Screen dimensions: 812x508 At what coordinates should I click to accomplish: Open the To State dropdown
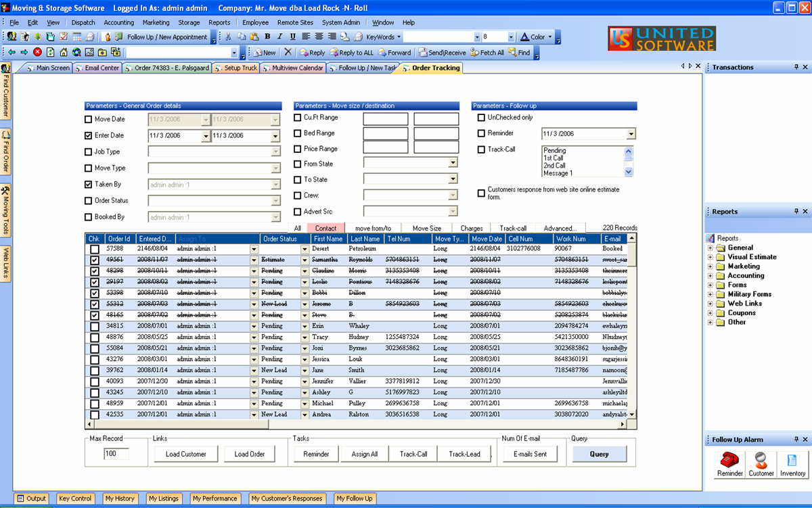click(x=453, y=179)
